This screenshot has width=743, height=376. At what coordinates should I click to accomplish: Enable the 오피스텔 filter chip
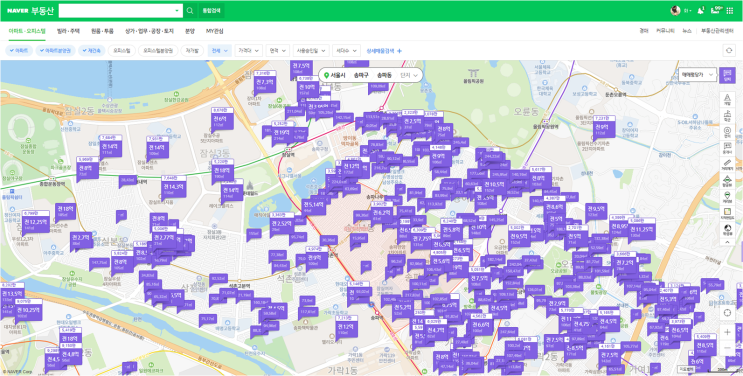(x=122, y=51)
